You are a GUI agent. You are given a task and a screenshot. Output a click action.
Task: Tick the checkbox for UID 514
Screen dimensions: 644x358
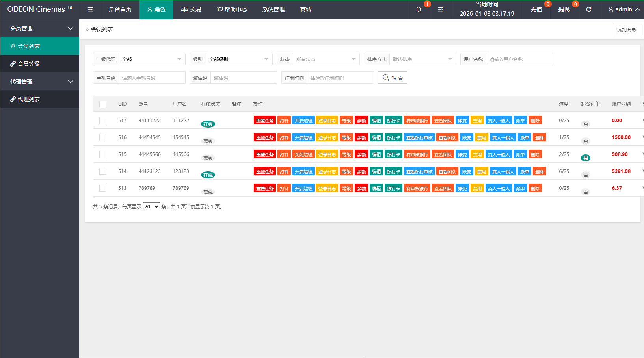click(x=103, y=171)
